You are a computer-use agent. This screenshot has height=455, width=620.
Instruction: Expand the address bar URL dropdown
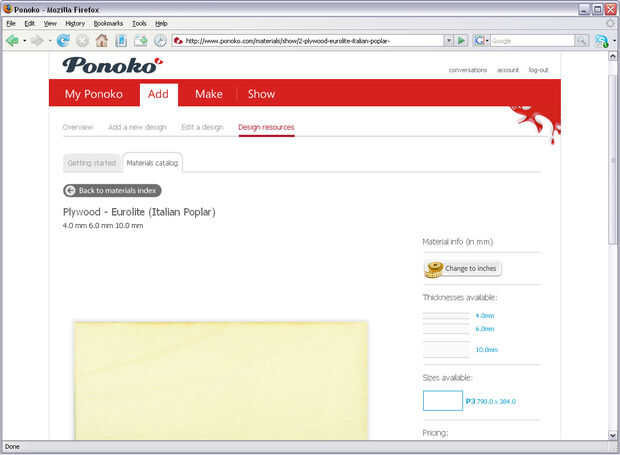[448, 40]
